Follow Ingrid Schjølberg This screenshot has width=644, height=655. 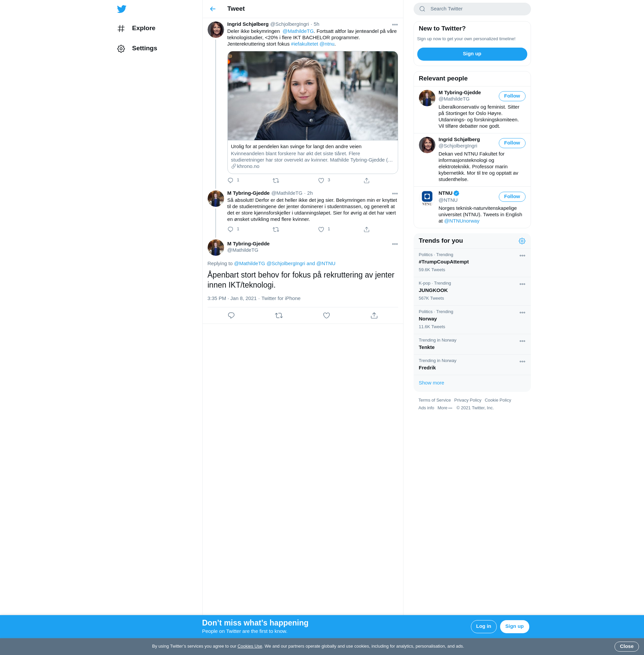coord(512,143)
